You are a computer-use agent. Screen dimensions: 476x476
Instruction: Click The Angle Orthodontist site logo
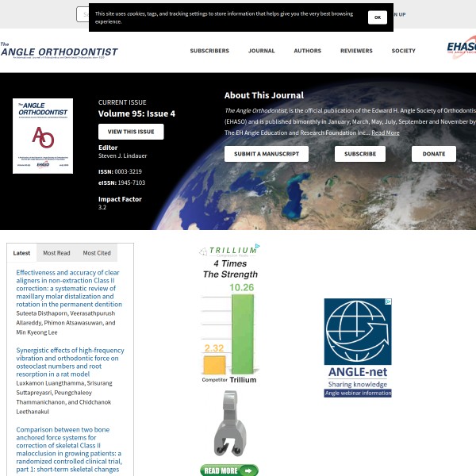[x=59, y=51]
